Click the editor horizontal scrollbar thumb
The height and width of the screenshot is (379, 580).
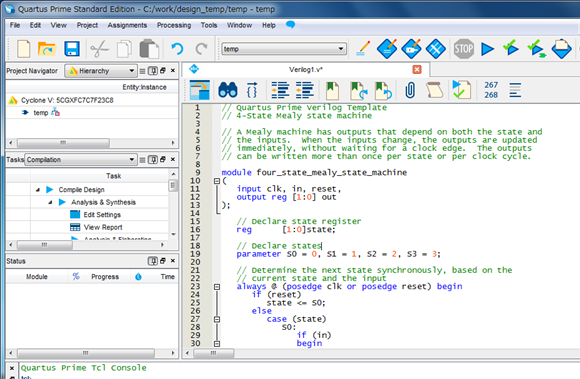[213, 353]
